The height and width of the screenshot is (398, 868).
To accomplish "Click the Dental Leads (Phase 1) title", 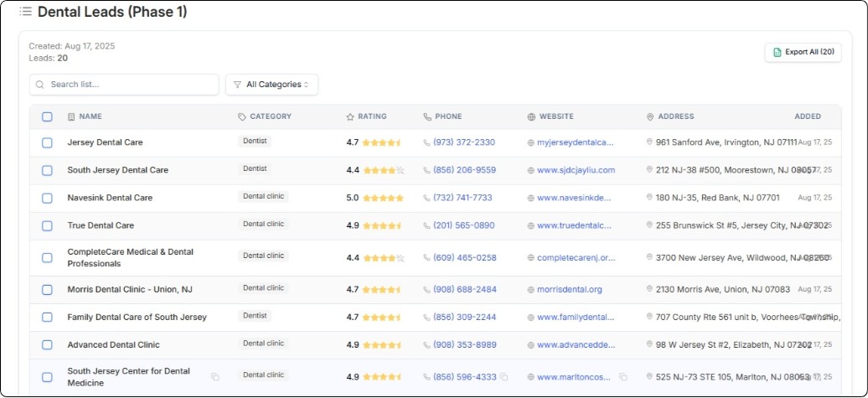I will click(112, 12).
